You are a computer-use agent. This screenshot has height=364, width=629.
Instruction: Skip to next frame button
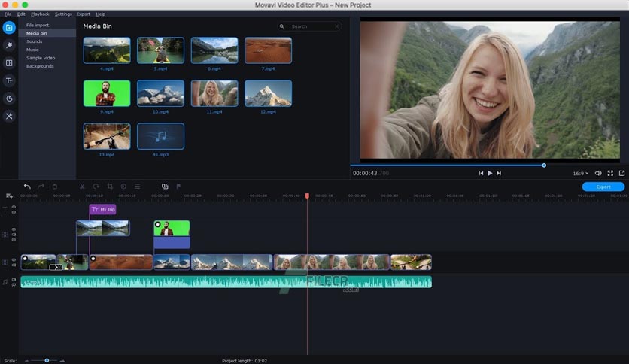click(x=499, y=173)
